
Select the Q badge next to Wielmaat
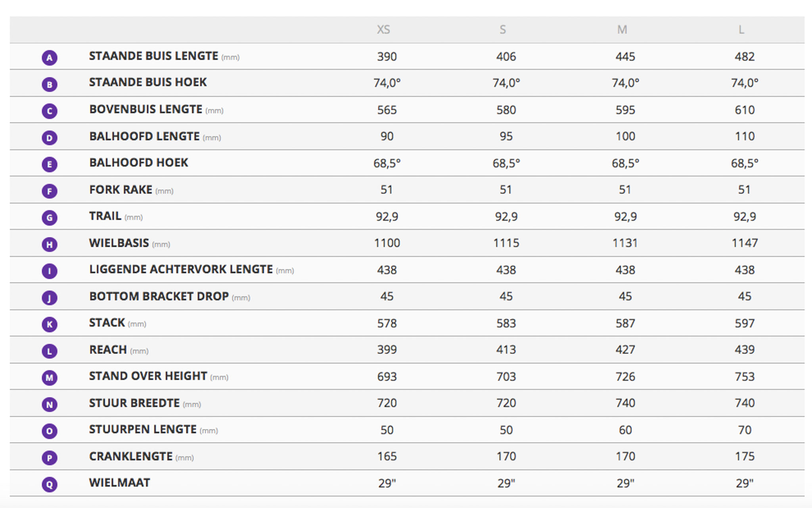coord(50,484)
